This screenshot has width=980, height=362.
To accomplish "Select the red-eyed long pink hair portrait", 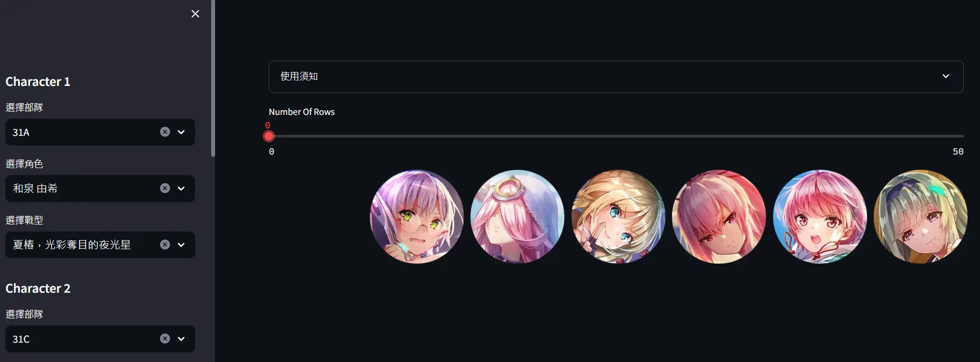I will (x=719, y=217).
